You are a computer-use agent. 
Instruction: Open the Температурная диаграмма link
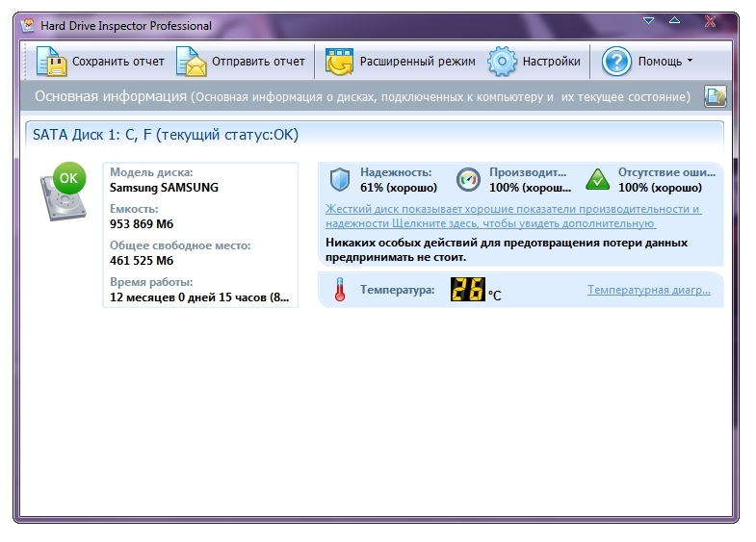click(x=648, y=290)
